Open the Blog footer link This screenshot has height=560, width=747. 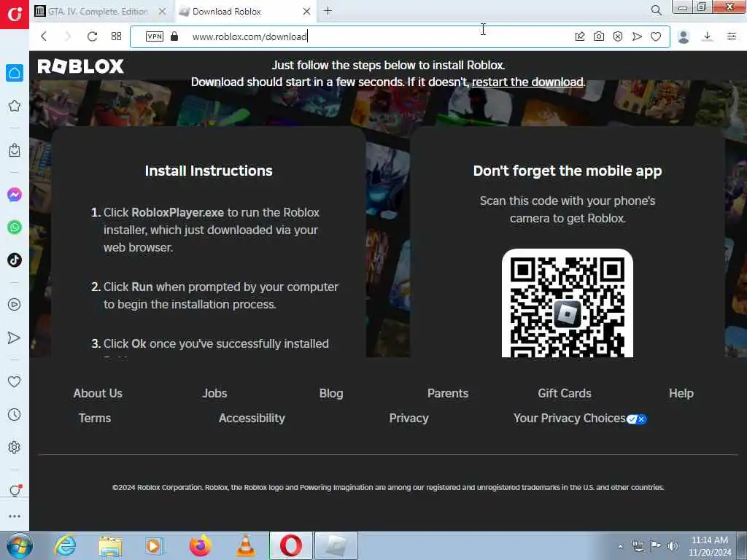tap(331, 393)
